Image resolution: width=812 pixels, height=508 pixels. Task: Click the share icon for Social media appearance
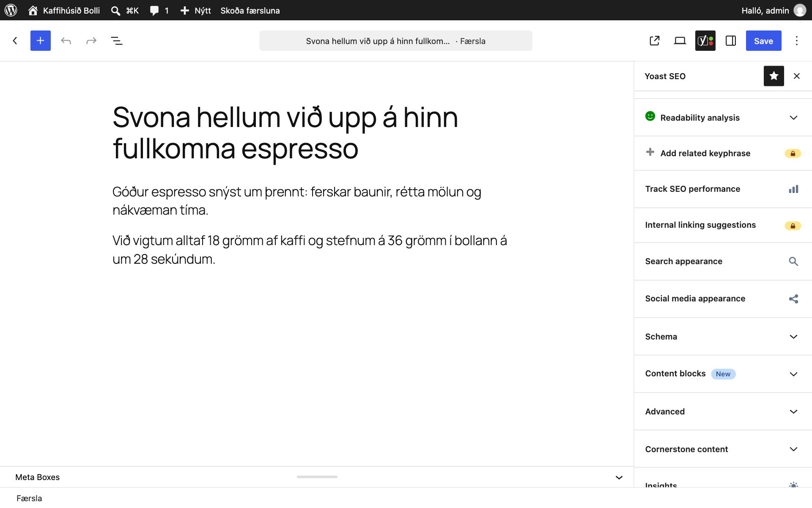(x=793, y=299)
